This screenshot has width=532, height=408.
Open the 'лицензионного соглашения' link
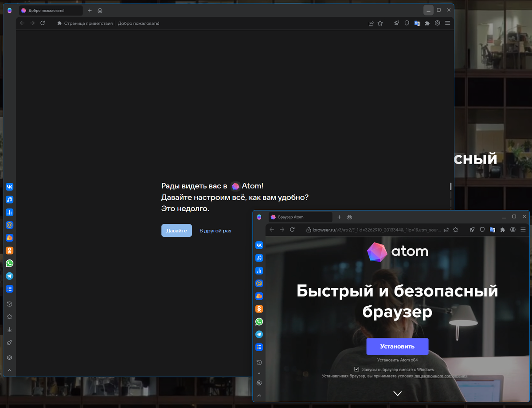pos(441,376)
